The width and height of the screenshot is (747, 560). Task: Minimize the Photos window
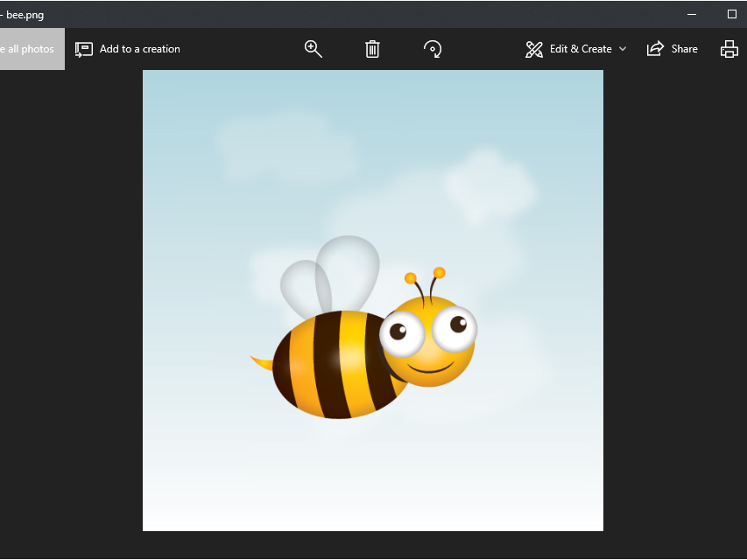692,14
